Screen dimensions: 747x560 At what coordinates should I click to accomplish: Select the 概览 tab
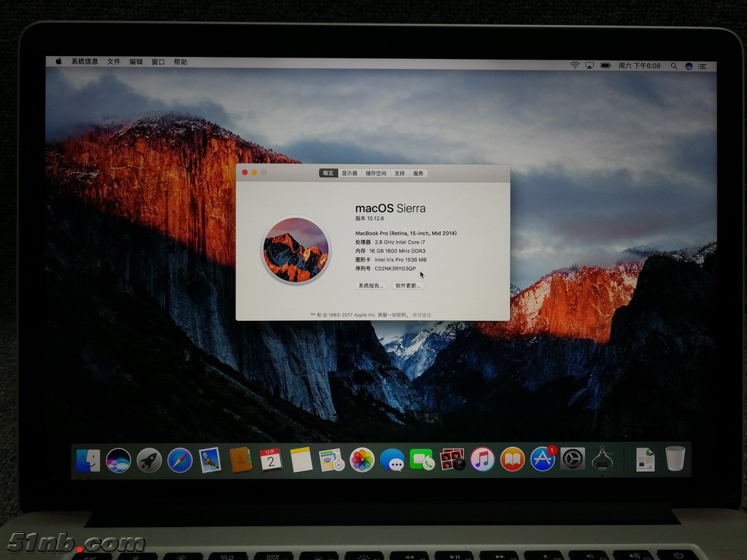click(328, 174)
